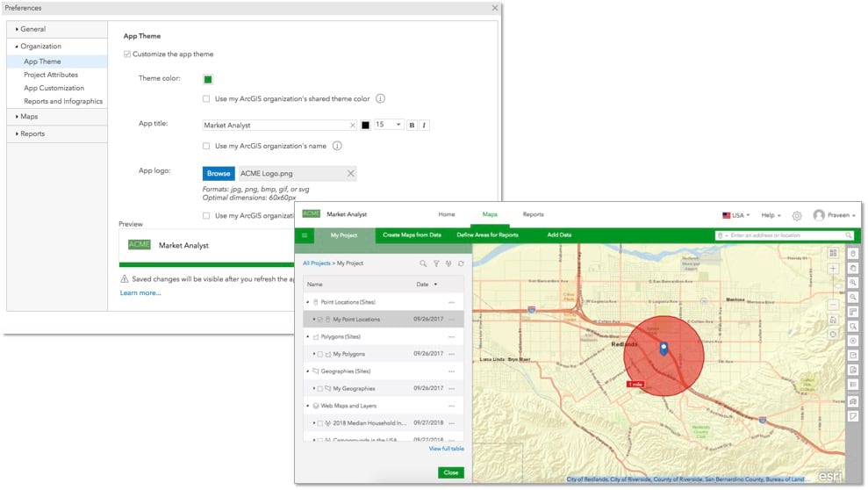The height and width of the screenshot is (490, 868).
Task: Open the export arrow tool in right toolbar
Action: (853, 356)
